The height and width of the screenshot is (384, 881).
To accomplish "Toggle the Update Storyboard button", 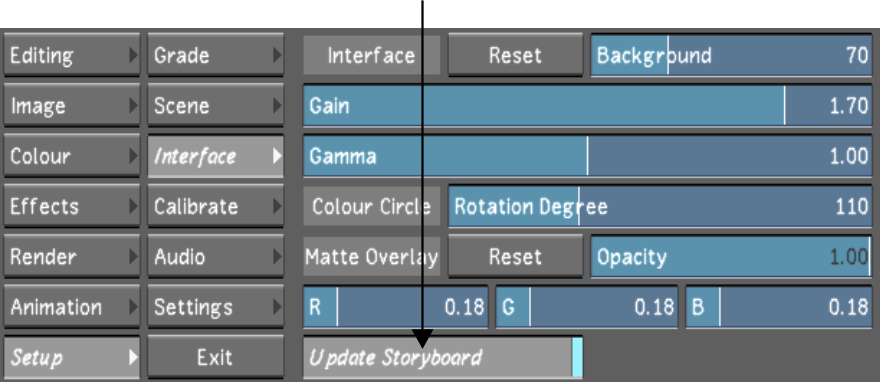I will click(443, 357).
